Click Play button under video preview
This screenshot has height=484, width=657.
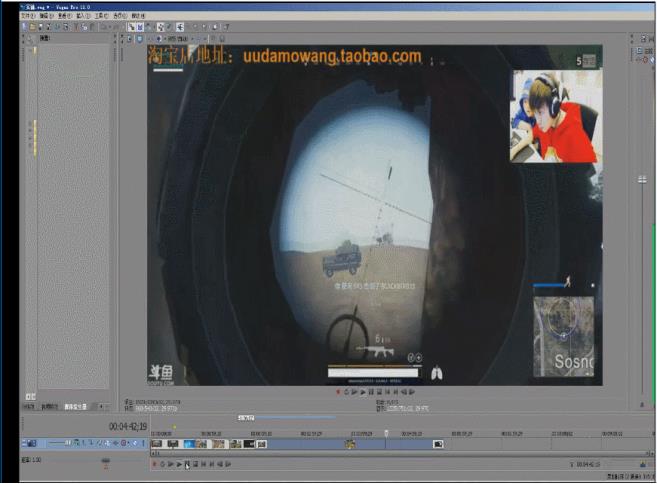pos(363,392)
